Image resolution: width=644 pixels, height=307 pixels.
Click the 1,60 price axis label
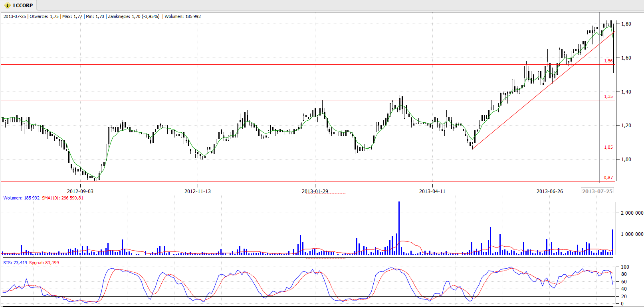click(626, 58)
